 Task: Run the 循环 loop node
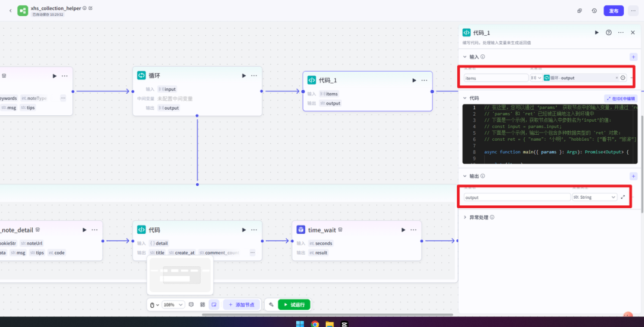(x=243, y=76)
